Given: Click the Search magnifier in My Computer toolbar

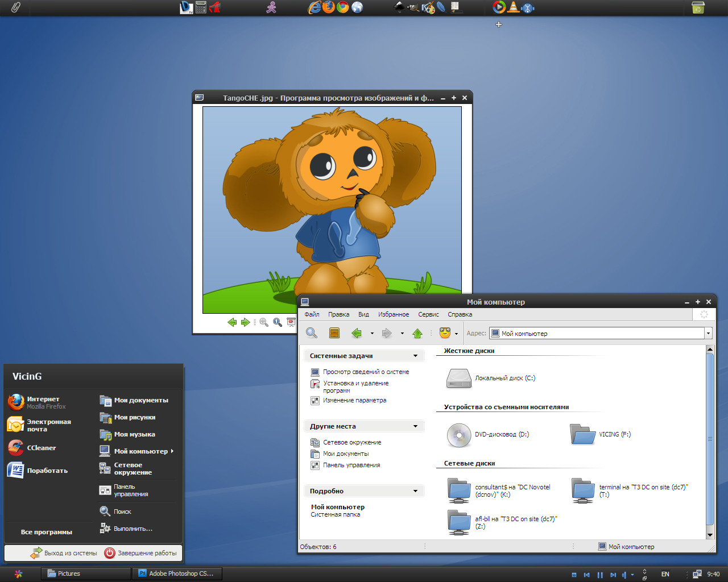Looking at the screenshot, I should pos(311,333).
